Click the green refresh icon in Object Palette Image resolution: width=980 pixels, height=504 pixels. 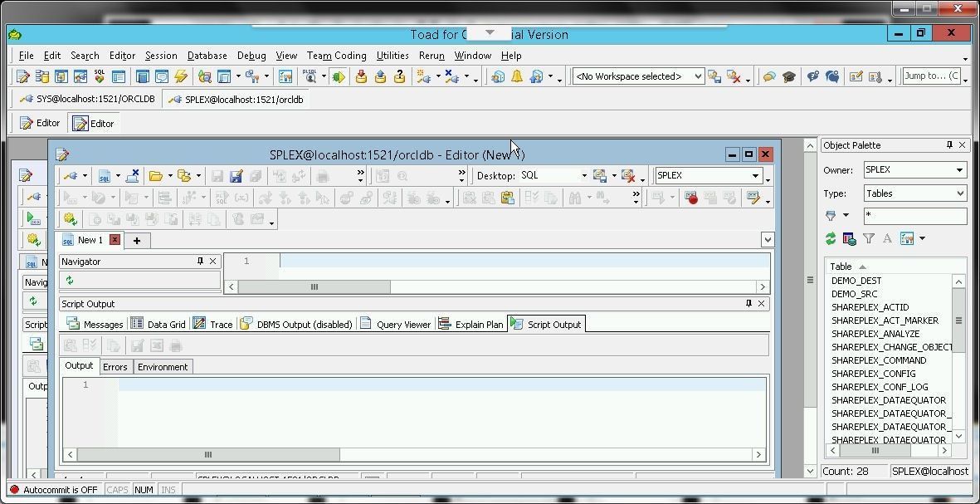tap(831, 238)
